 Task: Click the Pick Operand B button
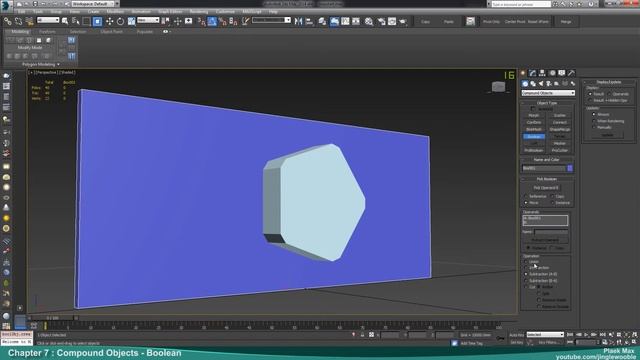pyautogui.click(x=546, y=188)
